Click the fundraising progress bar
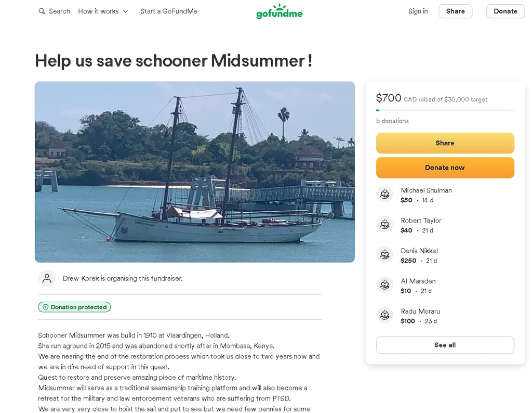 445,110
